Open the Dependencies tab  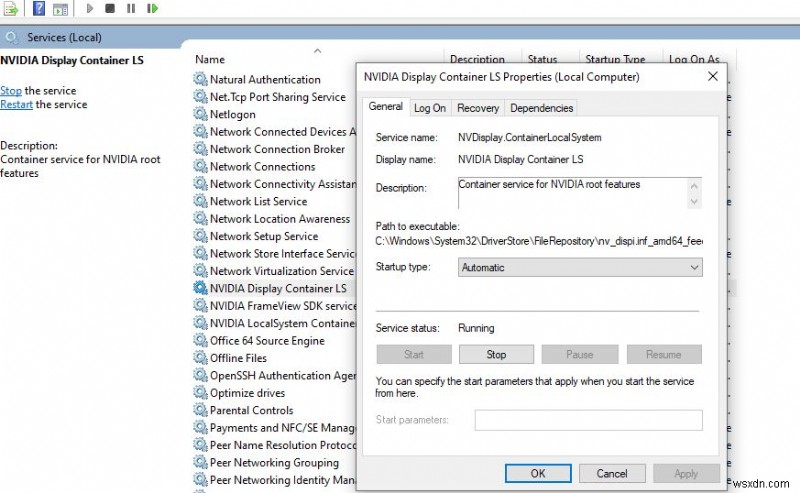pyautogui.click(x=541, y=108)
